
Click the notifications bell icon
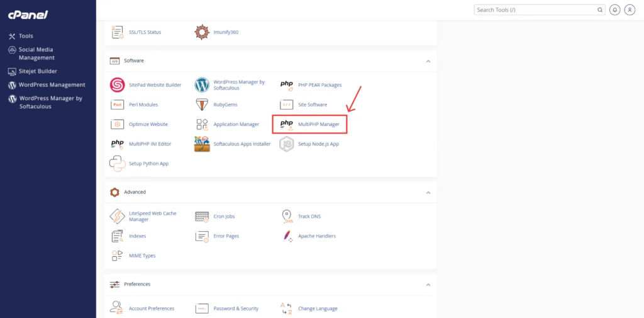(615, 10)
